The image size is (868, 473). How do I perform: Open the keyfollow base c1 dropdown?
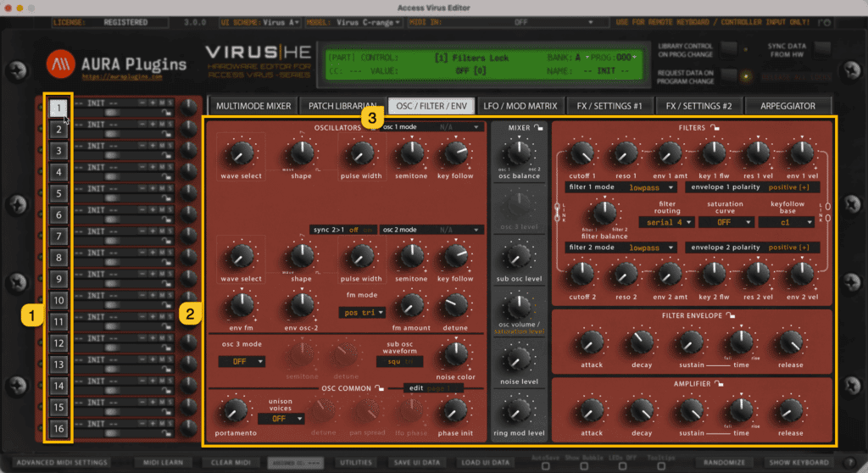786,222
